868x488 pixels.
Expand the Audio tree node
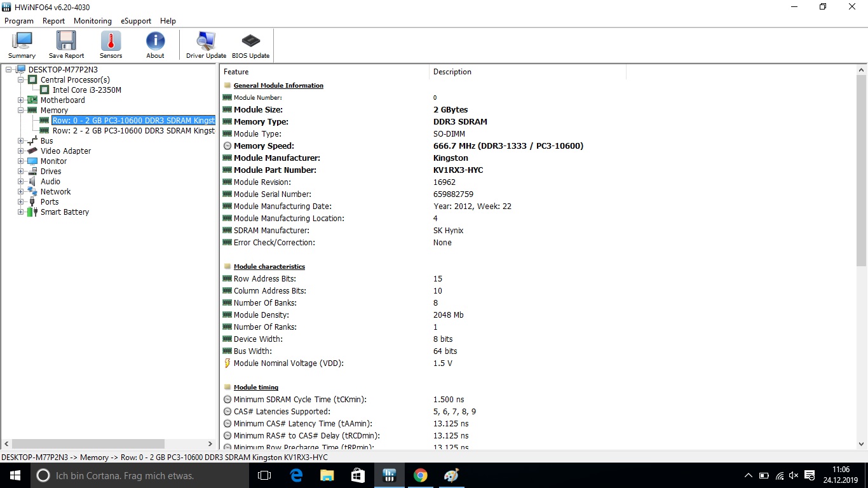pos(21,181)
